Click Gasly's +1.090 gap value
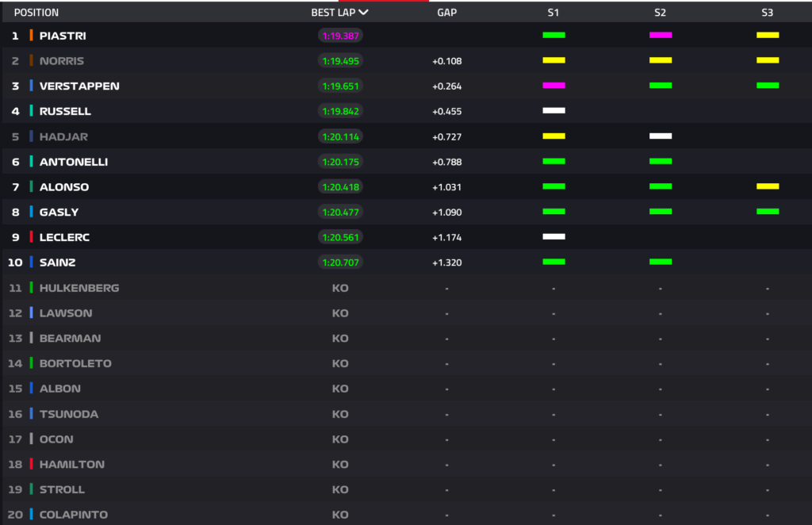The height and width of the screenshot is (525, 812). tap(446, 213)
